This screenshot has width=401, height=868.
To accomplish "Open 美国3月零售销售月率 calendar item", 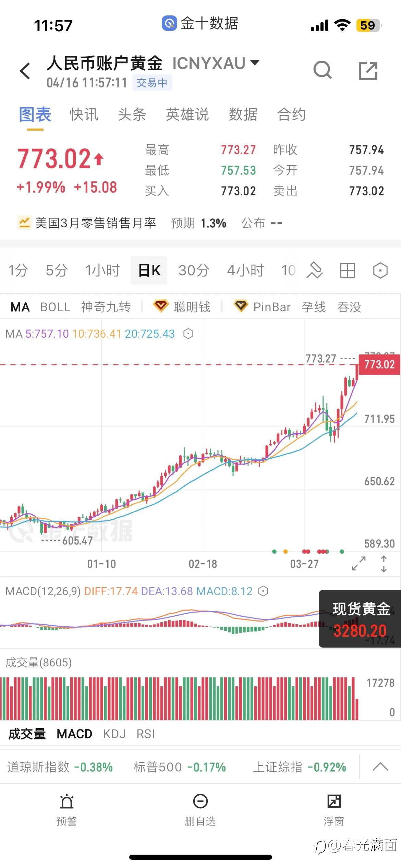I will [149, 223].
